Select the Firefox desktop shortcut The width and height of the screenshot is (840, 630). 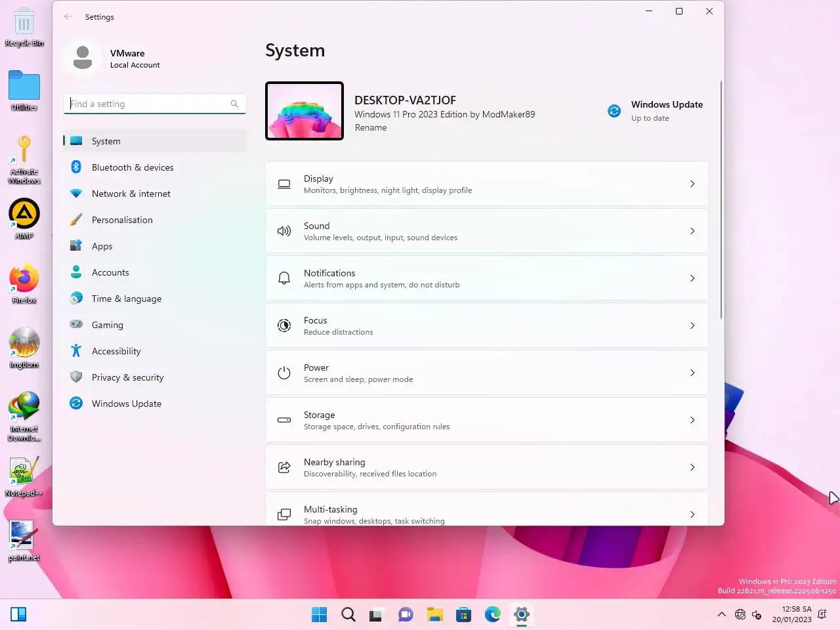pos(24,283)
